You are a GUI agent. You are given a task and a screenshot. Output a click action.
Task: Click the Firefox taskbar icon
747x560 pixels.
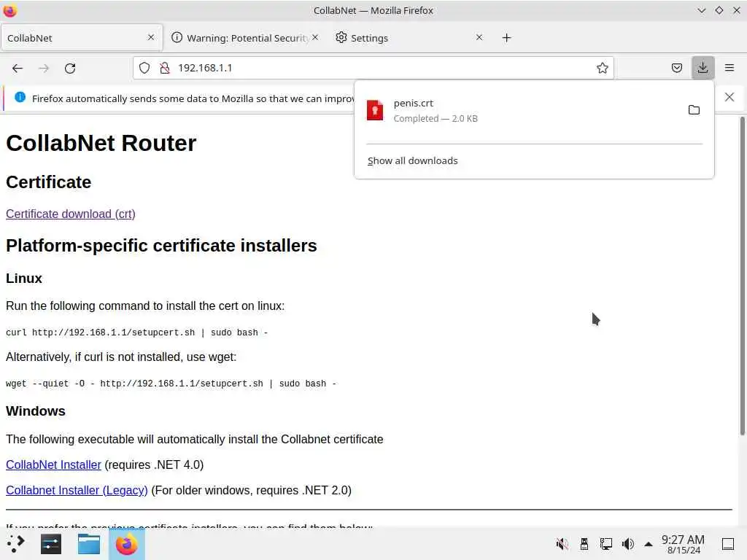pyautogui.click(x=127, y=544)
